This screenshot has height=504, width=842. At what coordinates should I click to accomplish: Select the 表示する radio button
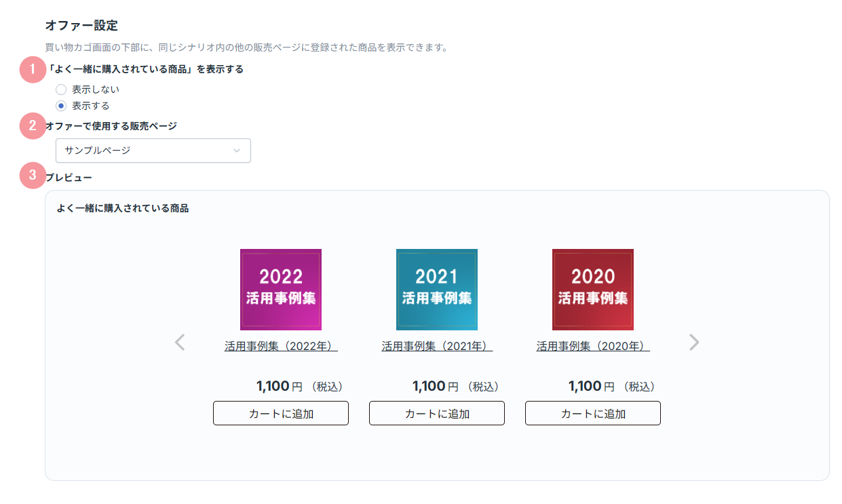61,106
